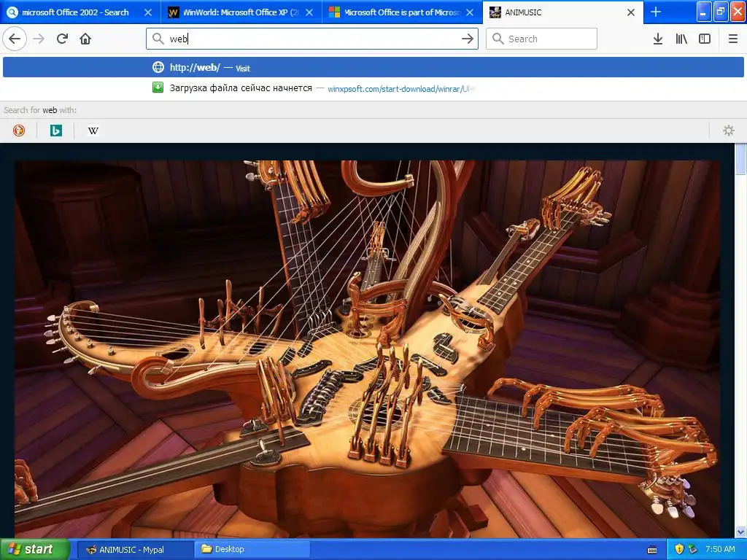Open a new tab with plus button
Screen dimensions: 747x560
coord(656,12)
